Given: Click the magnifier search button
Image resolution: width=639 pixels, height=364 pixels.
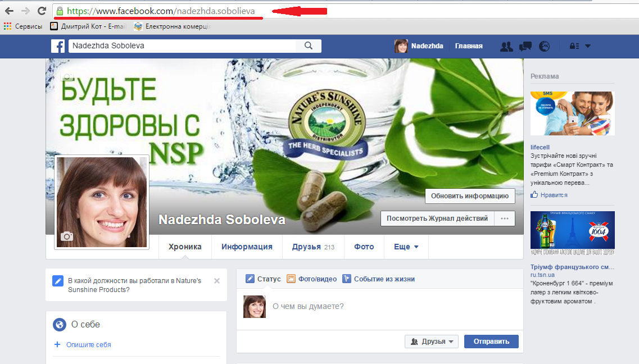Looking at the screenshot, I should coord(309,46).
